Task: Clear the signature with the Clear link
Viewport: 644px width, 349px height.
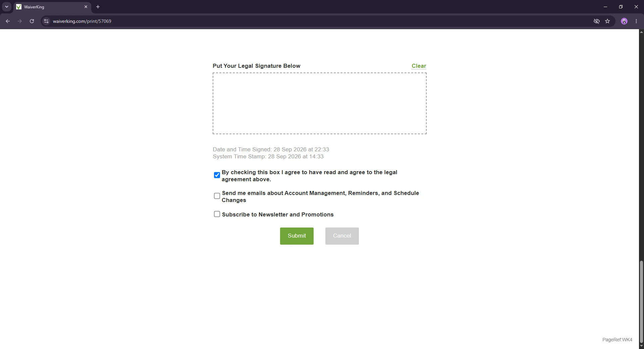Action: click(x=419, y=66)
